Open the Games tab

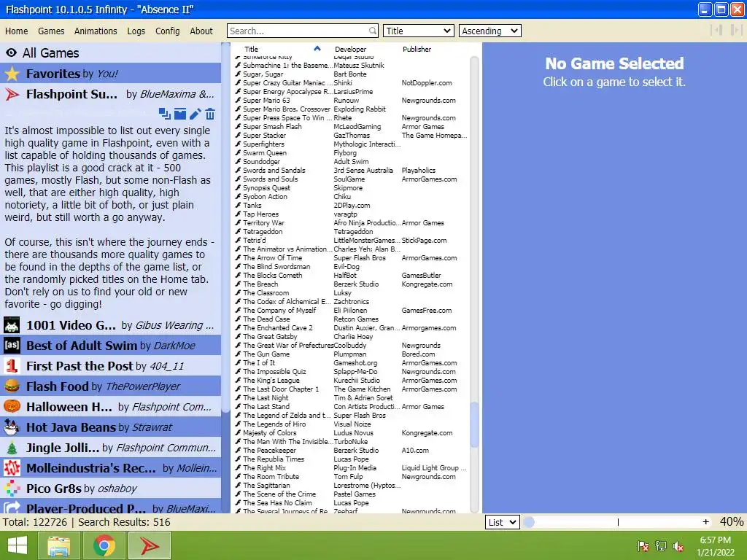[x=51, y=31]
